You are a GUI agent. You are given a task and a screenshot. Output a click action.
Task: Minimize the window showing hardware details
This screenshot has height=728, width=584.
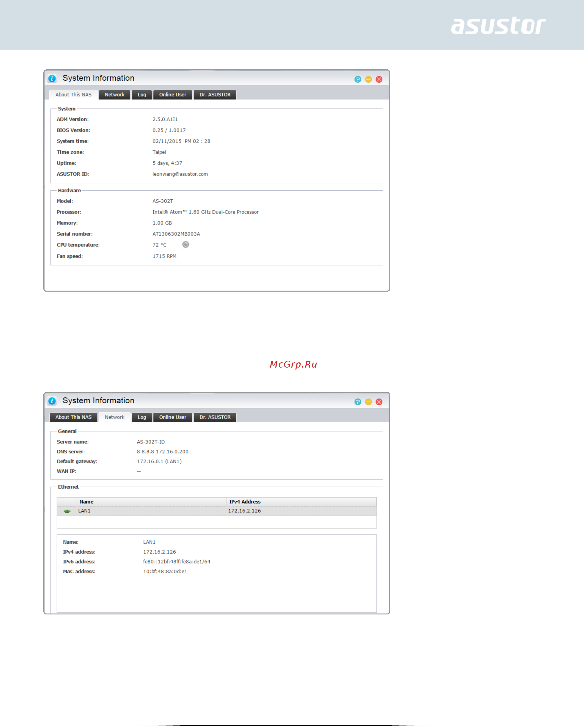point(369,79)
